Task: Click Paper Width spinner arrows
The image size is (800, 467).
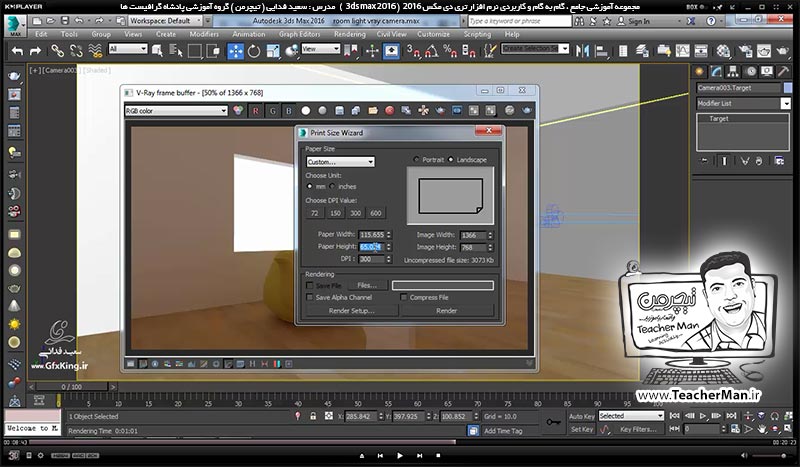Action: coord(389,235)
